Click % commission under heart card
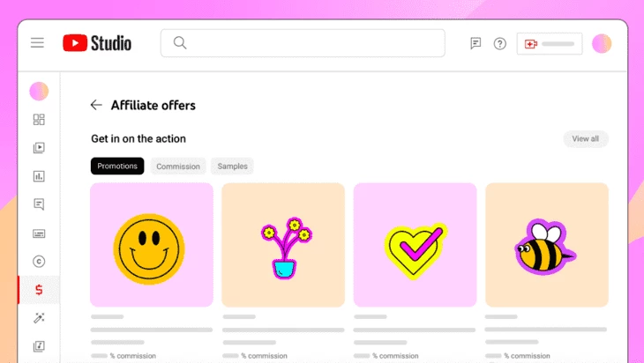 tap(395, 356)
